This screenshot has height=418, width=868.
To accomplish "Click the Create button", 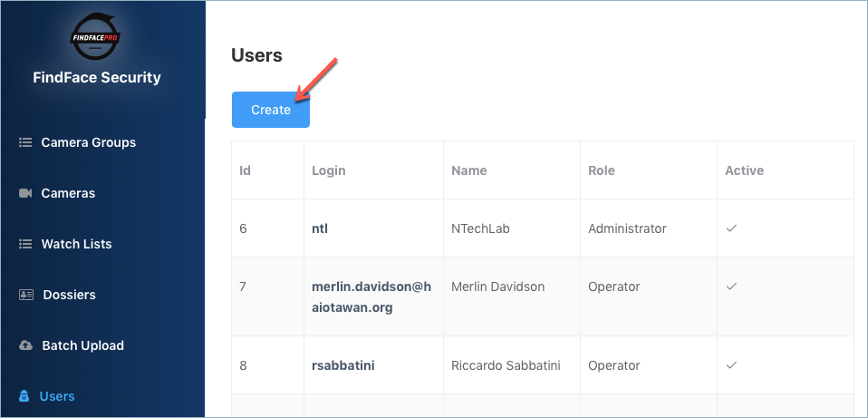I will pyautogui.click(x=271, y=110).
